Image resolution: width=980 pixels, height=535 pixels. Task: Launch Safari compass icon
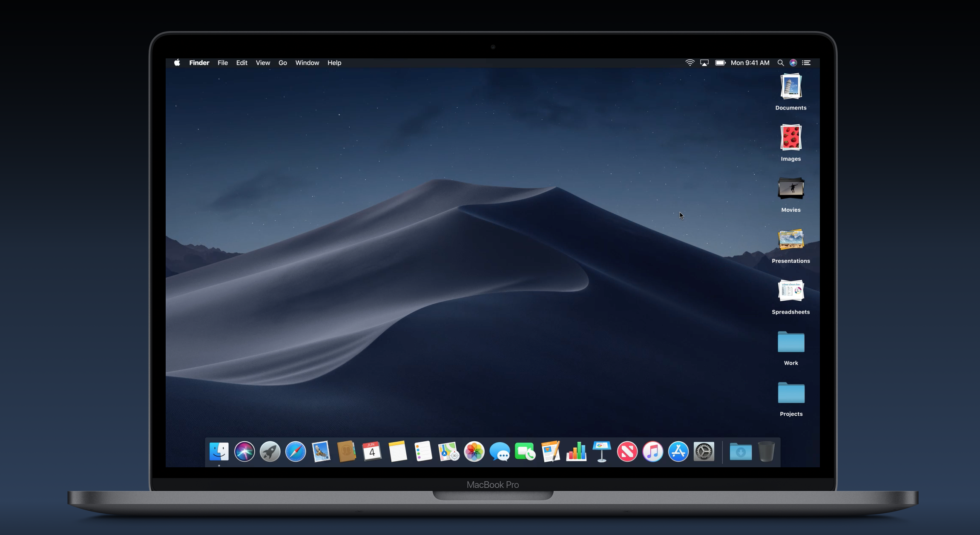pyautogui.click(x=296, y=452)
